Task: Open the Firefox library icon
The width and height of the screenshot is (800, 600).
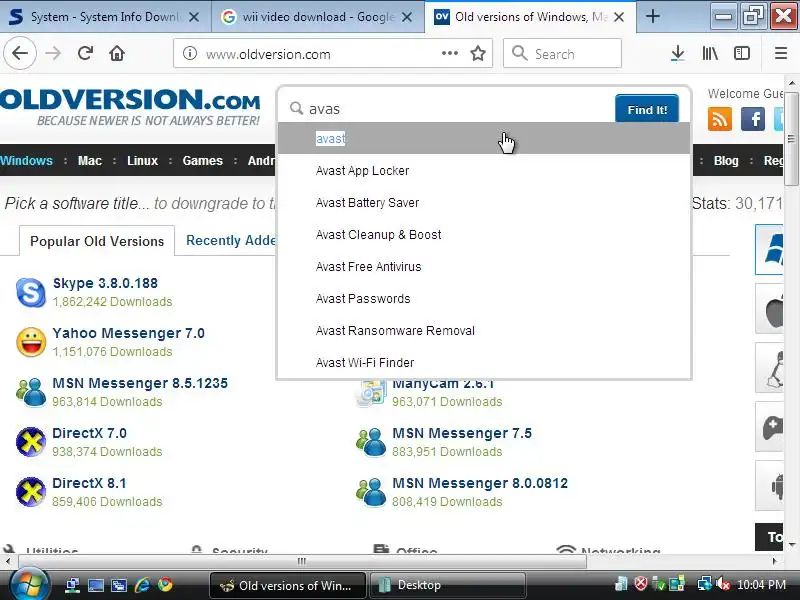Action: coord(710,53)
